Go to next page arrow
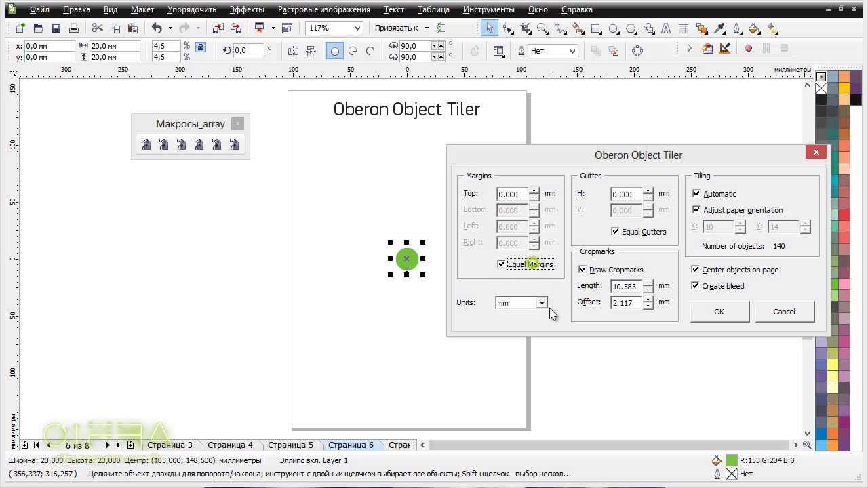The image size is (868, 488). click(108, 445)
